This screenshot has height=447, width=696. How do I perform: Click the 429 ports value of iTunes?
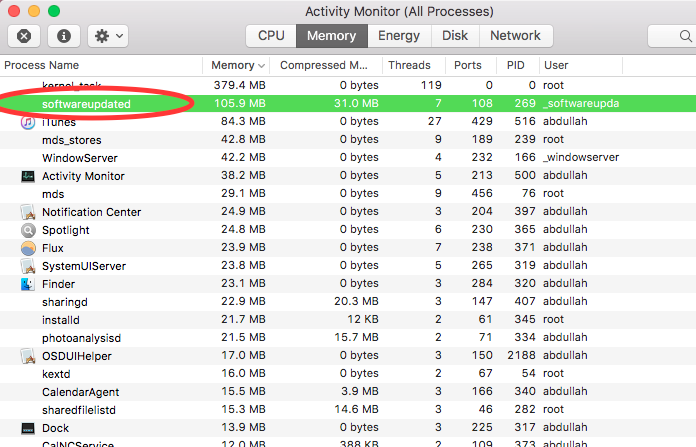(x=482, y=121)
